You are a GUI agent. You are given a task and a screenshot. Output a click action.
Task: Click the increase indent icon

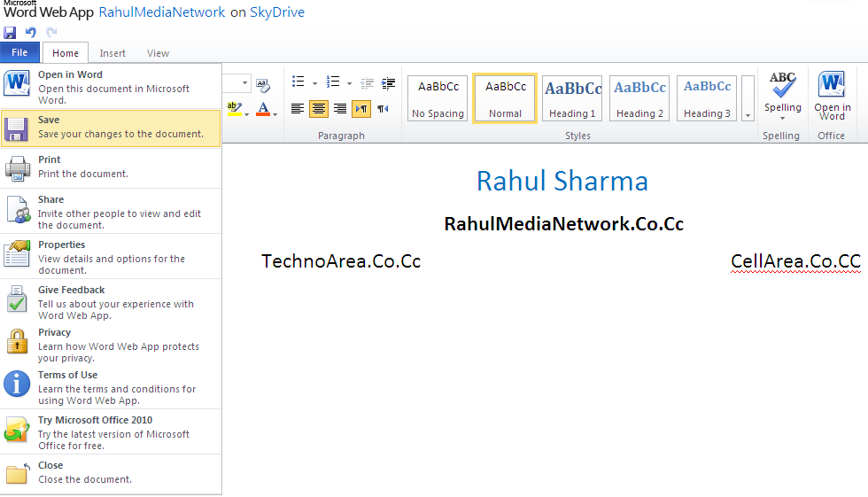pyautogui.click(x=389, y=83)
